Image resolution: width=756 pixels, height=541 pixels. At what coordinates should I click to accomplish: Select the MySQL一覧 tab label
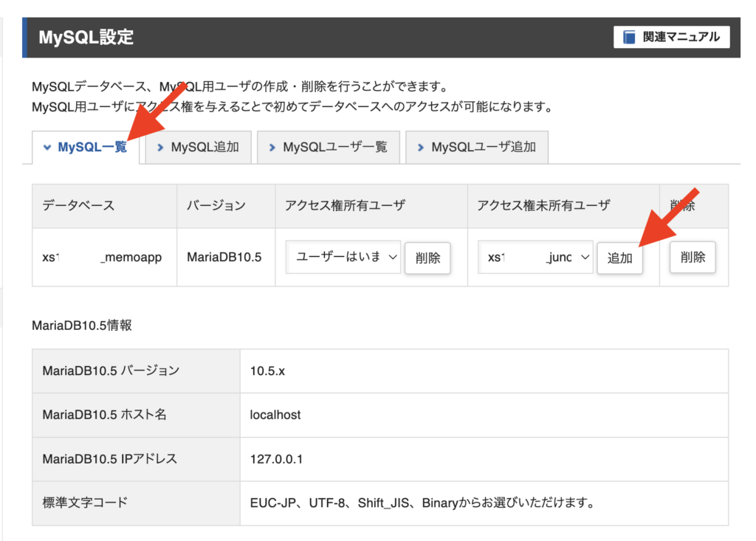pos(92,147)
